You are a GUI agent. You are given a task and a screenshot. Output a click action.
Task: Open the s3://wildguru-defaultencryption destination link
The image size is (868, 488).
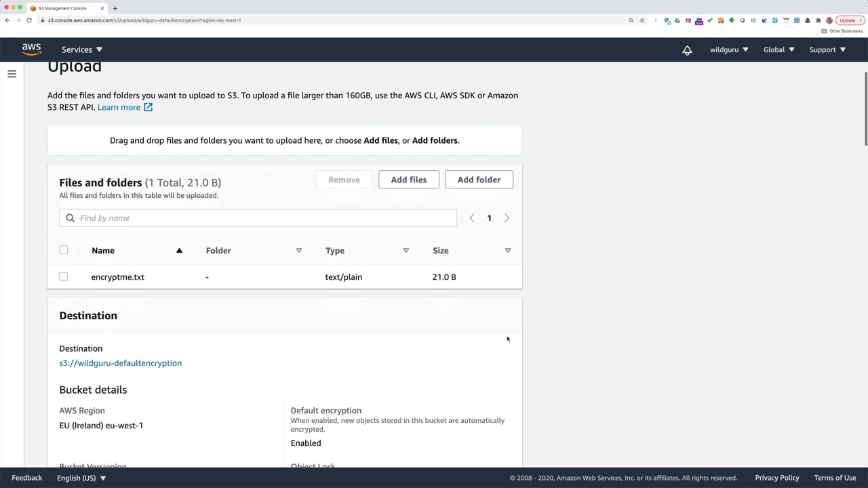click(120, 363)
